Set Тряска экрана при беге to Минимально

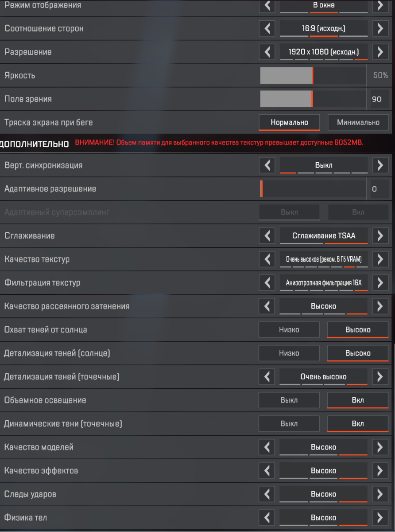[358, 122]
